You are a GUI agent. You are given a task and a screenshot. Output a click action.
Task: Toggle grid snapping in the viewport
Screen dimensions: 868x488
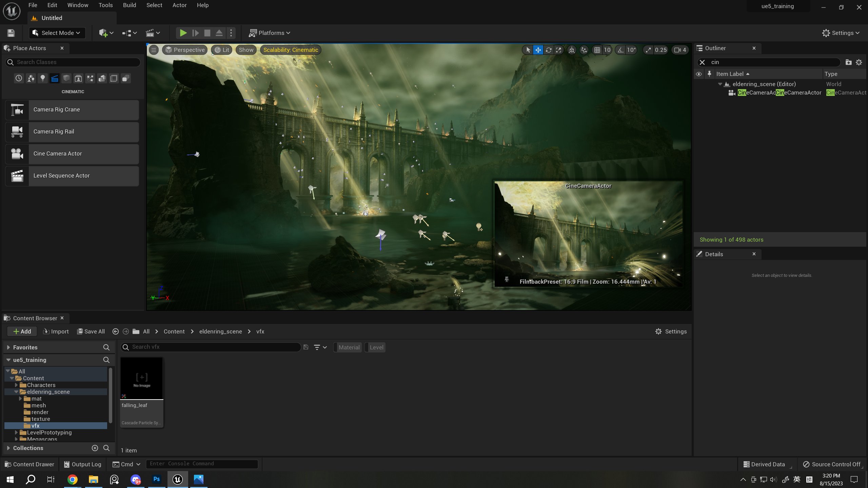pyautogui.click(x=597, y=50)
